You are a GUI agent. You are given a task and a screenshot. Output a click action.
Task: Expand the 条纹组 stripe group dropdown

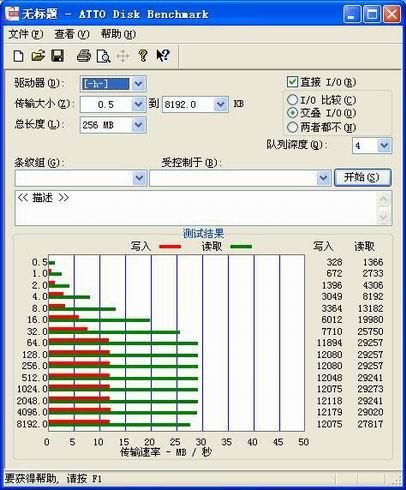(139, 178)
